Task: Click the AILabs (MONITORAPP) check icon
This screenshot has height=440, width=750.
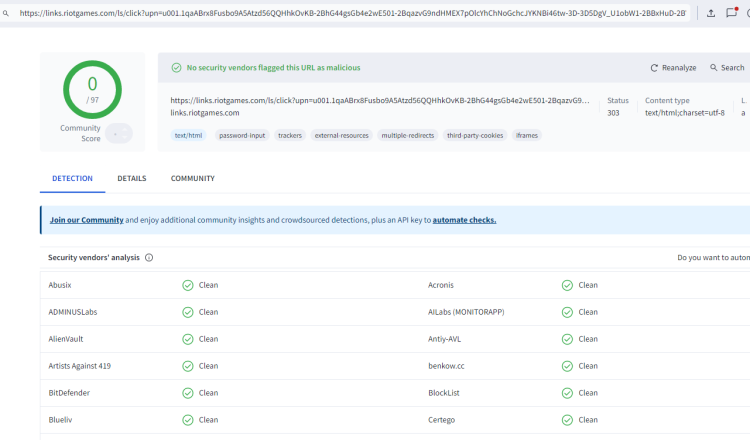Action: coord(567,312)
